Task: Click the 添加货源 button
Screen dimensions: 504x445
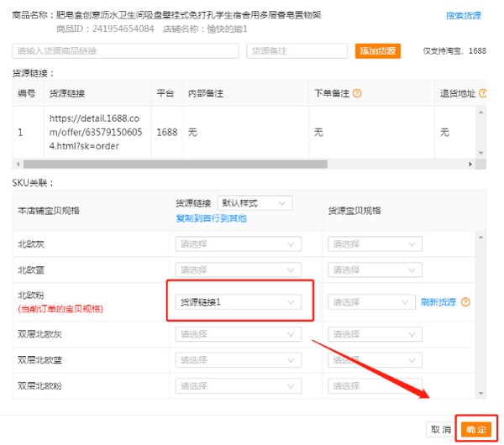Action: (x=378, y=51)
